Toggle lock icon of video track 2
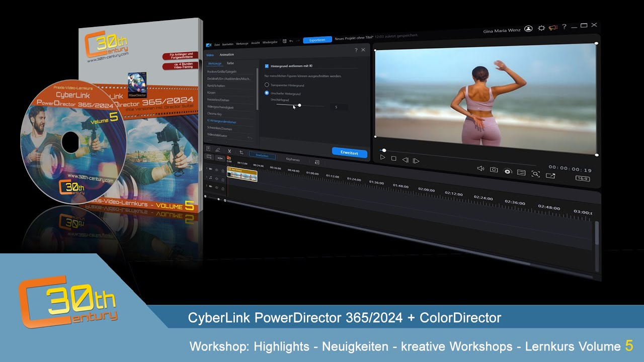Image resolution: width=644 pixels, height=362 pixels. (223, 189)
